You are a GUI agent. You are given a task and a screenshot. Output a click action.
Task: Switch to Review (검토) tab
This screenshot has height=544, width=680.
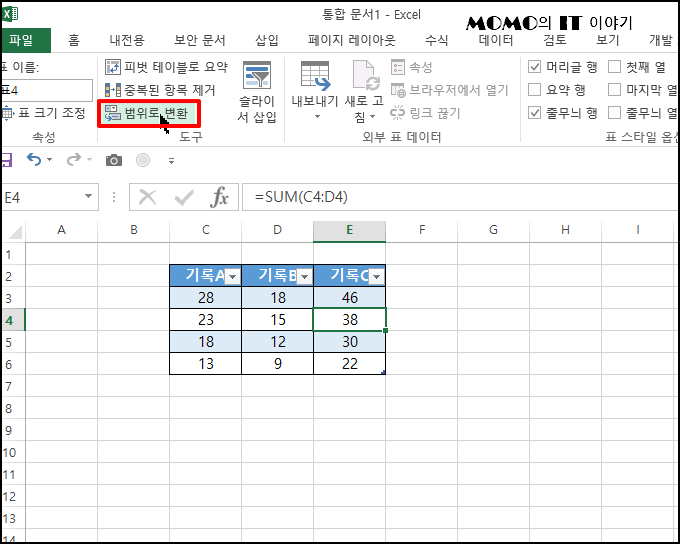555,40
